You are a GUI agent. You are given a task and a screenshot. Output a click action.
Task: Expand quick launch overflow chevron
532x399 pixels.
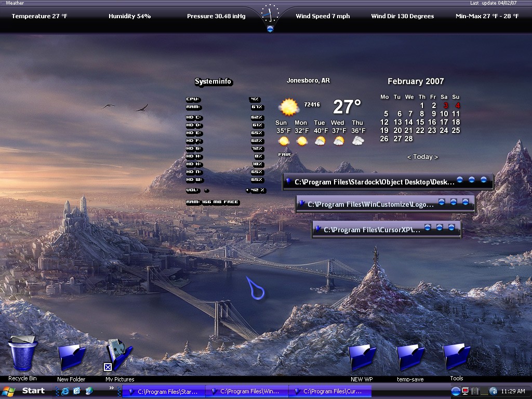[x=112, y=388]
